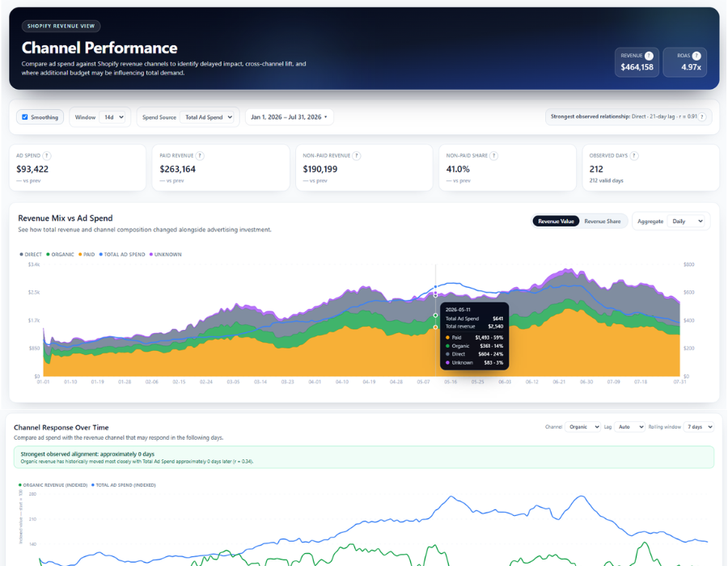
Task: Open the Channel Organic dropdown
Action: tap(583, 427)
